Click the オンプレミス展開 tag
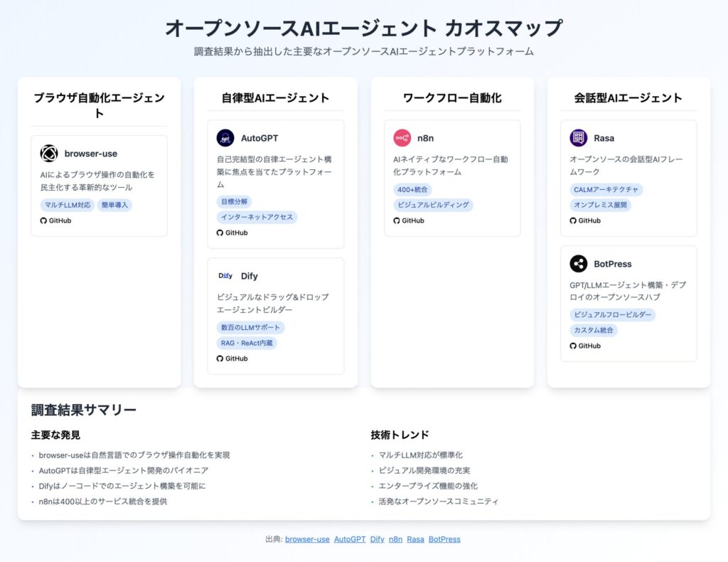The width and height of the screenshot is (728, 562). [x=600, y=205]
